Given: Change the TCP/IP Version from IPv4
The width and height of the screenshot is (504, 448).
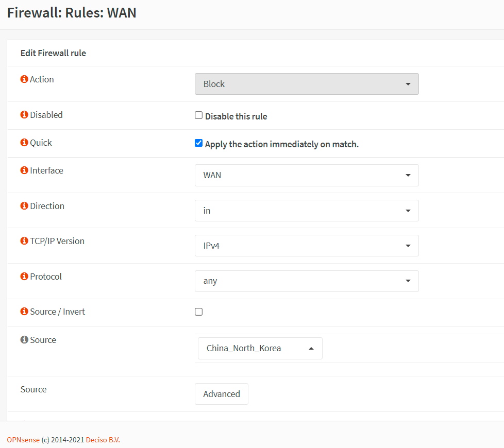Looking at the screenshot, I should [x=307, y=246].
